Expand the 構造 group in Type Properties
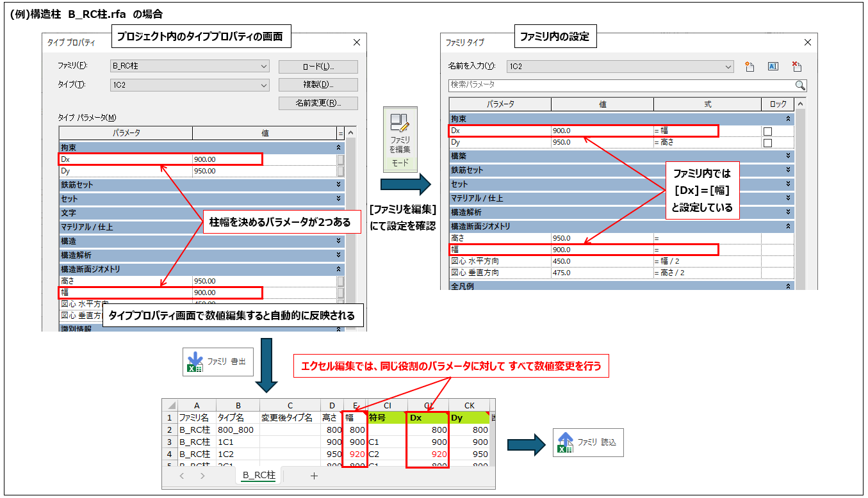This screenshot has height=498, width=868. [x=338, y=241]
